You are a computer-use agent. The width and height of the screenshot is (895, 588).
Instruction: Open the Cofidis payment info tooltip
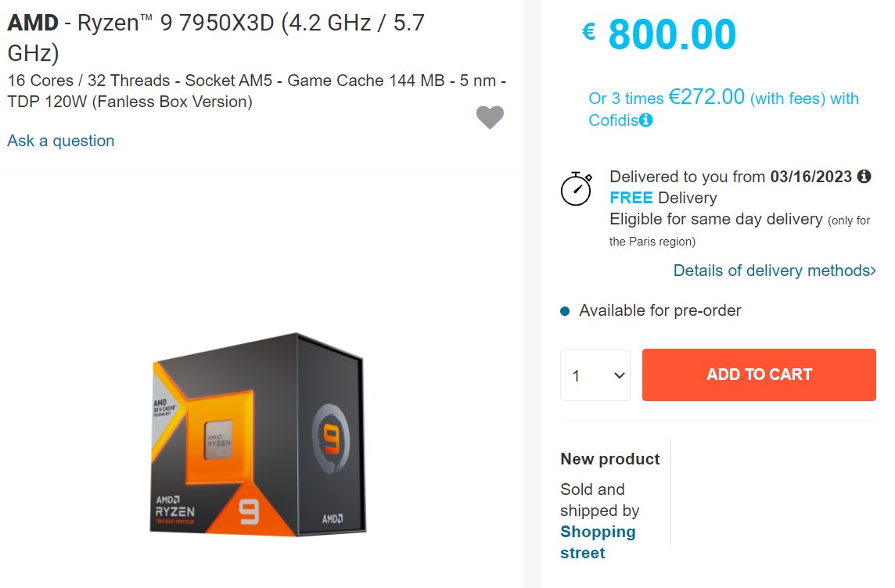[645, 120]
